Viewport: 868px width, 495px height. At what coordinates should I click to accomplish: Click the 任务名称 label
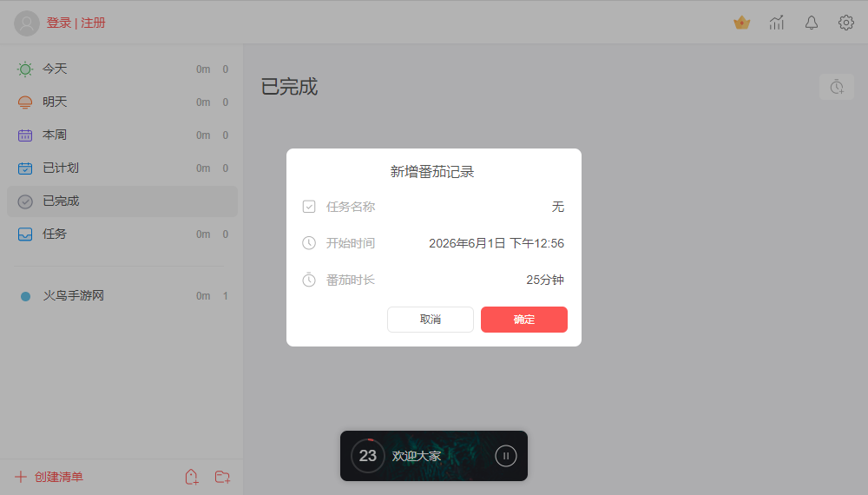point(351,207)
